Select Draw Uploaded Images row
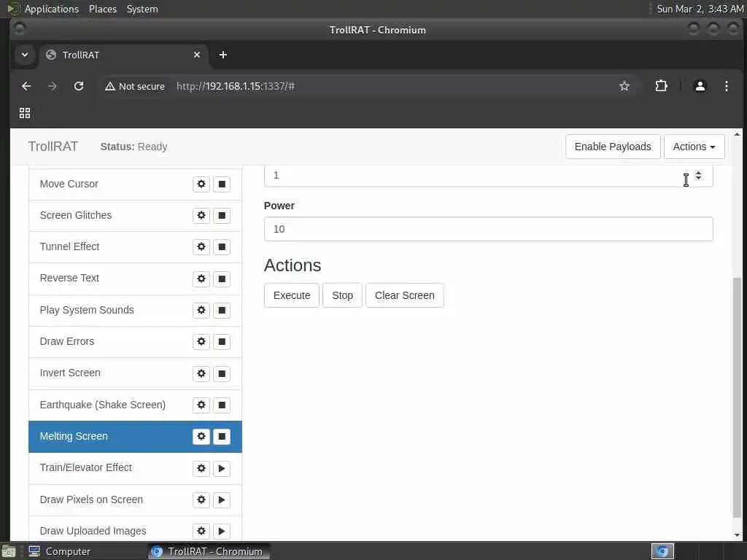This screenshot has height=560, width=747. 135,529
